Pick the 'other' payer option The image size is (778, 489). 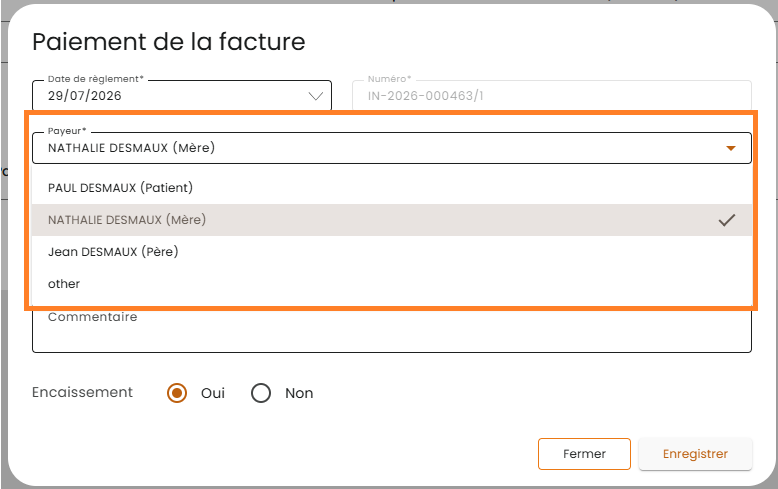pos(392,284)
